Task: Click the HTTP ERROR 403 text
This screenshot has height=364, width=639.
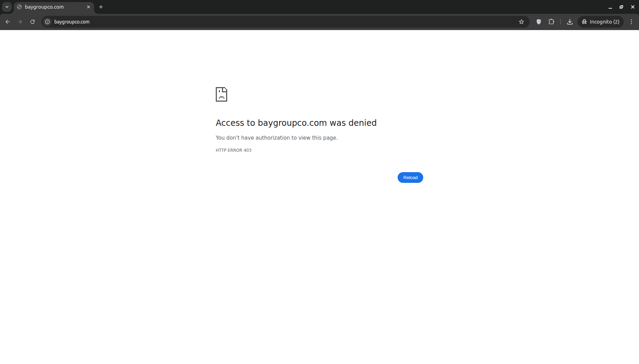Action: tap(233, 150)
